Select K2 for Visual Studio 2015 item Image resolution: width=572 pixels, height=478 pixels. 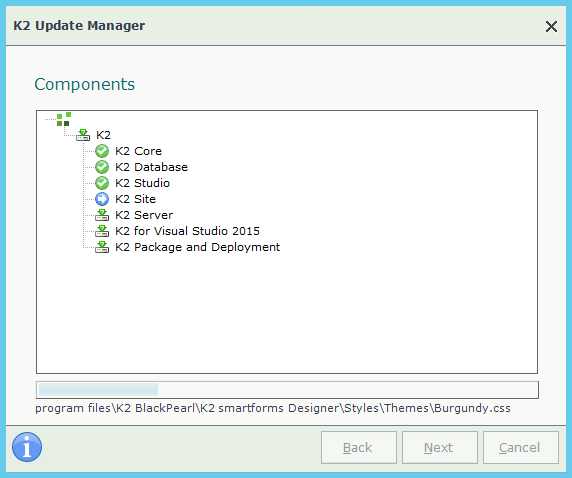click(188, 231)
